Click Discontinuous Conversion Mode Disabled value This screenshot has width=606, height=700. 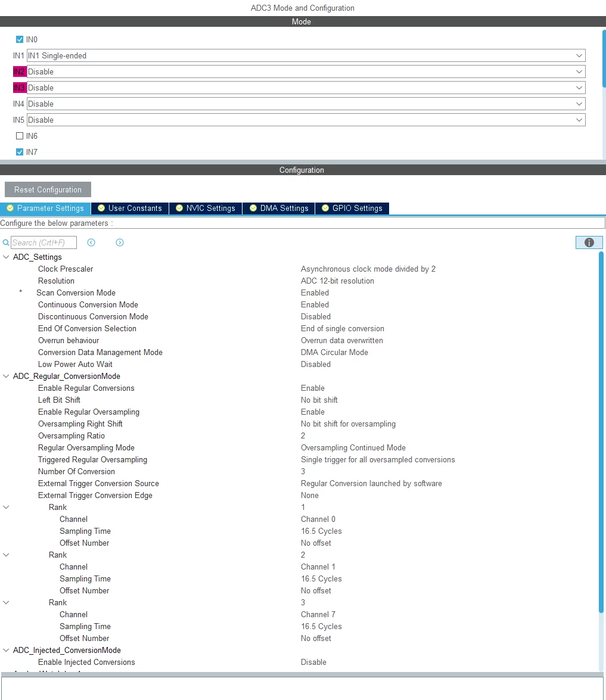coord(316,317)
